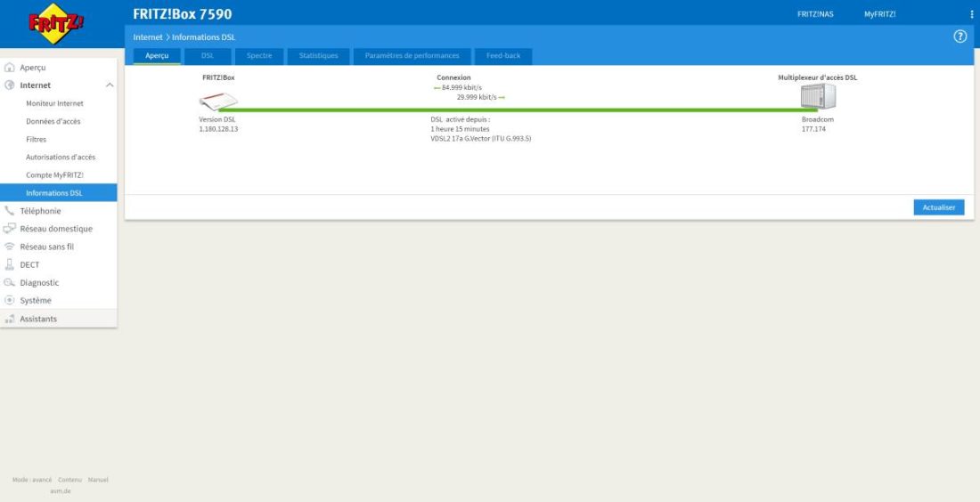This screenshot has width=980, height=502.
Task: Click the Aperçu home icon in sidebar
Action: (x=10, y=68)
